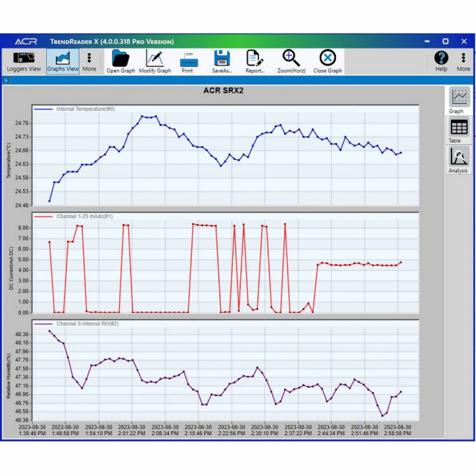
Task: Select the Graphs View button
Action: tap(62, 61)
